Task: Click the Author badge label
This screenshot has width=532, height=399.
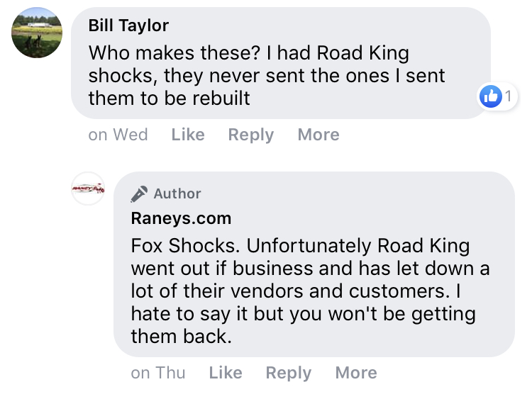Action: (177, 193)
